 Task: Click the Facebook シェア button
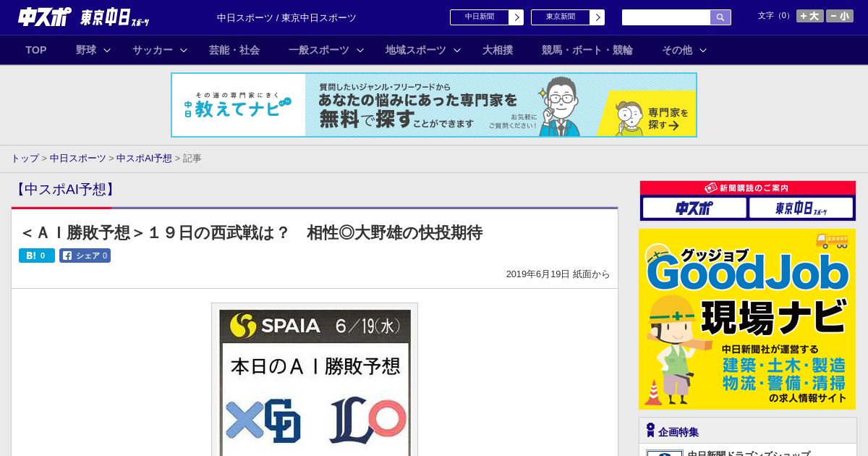(85, 256)
